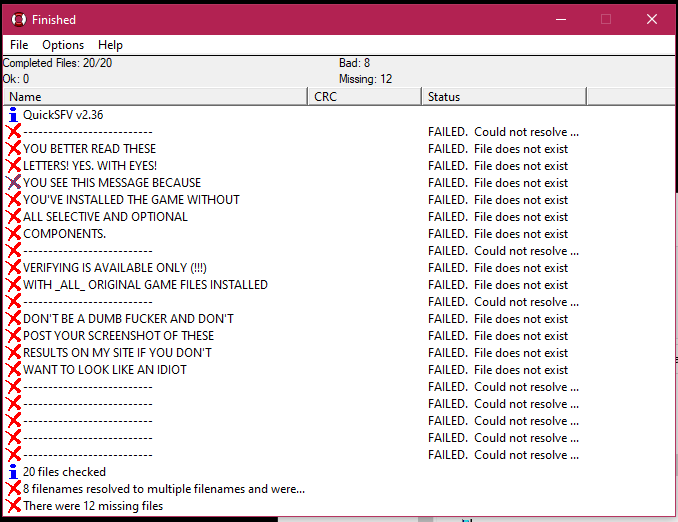Viewport: 678px width, 522px height.
Task: Open the Options menu
Action: (x=63, y=45)
